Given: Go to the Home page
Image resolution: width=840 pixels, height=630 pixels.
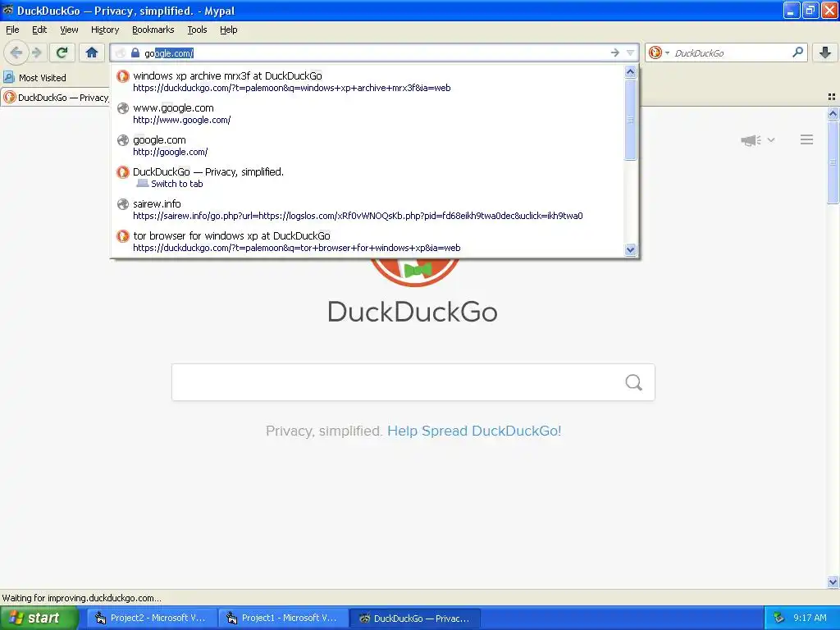Looking at the screenshot, I should (92, 52).
